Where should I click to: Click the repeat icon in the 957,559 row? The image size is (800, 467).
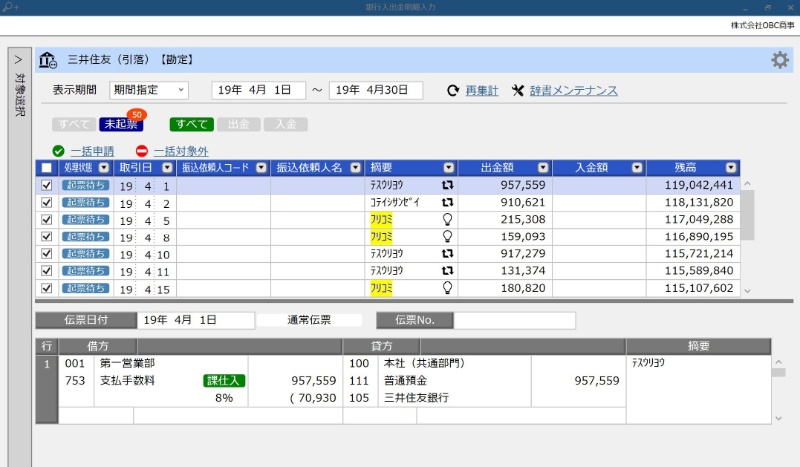(447, 185)
